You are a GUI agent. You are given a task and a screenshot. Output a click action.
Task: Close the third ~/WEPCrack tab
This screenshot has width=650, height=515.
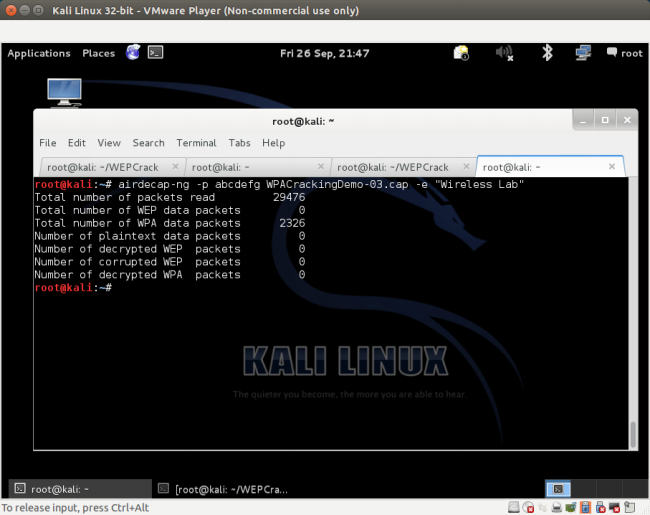[466, 167]
